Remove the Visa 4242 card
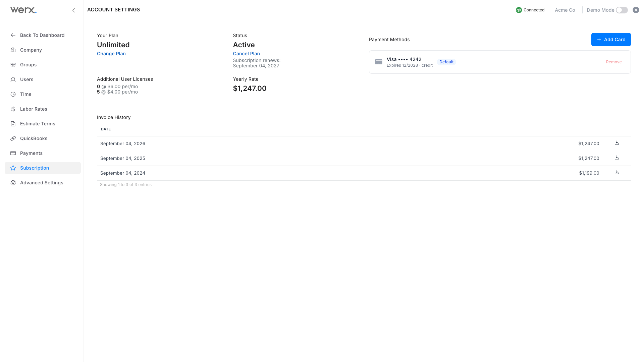 pos(614,62)
